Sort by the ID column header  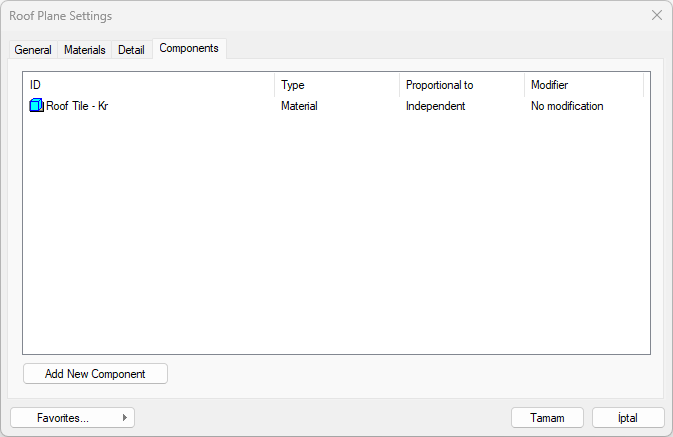click(x=148, y=85)
